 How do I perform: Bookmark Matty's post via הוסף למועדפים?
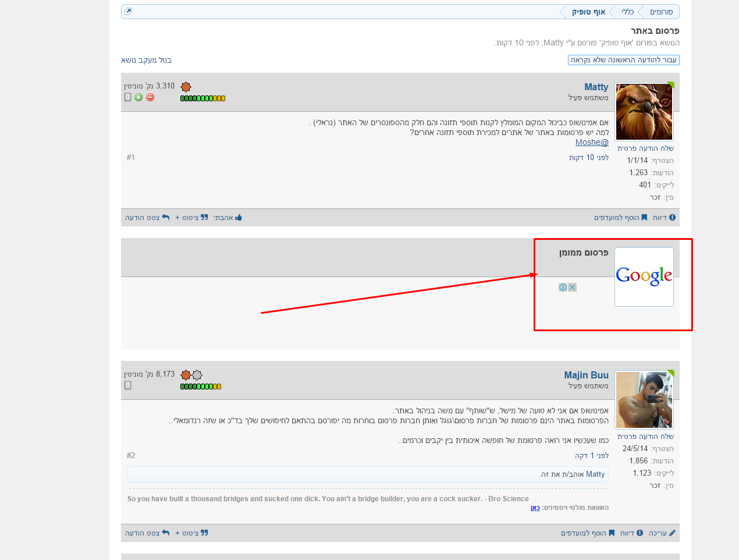(x=620, y=218)
